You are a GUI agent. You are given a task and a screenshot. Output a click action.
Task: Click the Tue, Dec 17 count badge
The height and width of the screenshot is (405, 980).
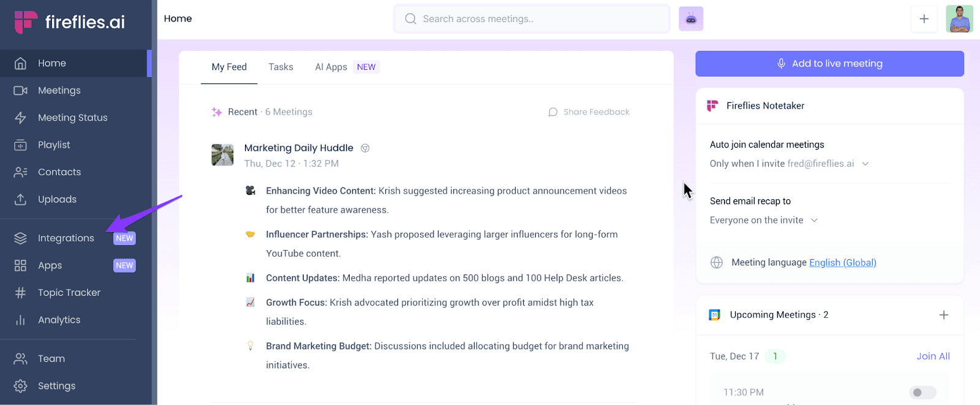(x=775, y=357)
